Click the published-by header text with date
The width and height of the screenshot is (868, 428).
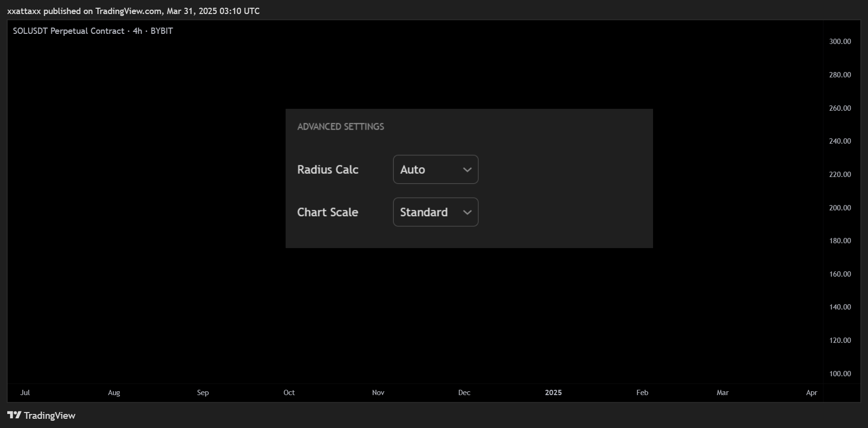[x=134, y=11]
